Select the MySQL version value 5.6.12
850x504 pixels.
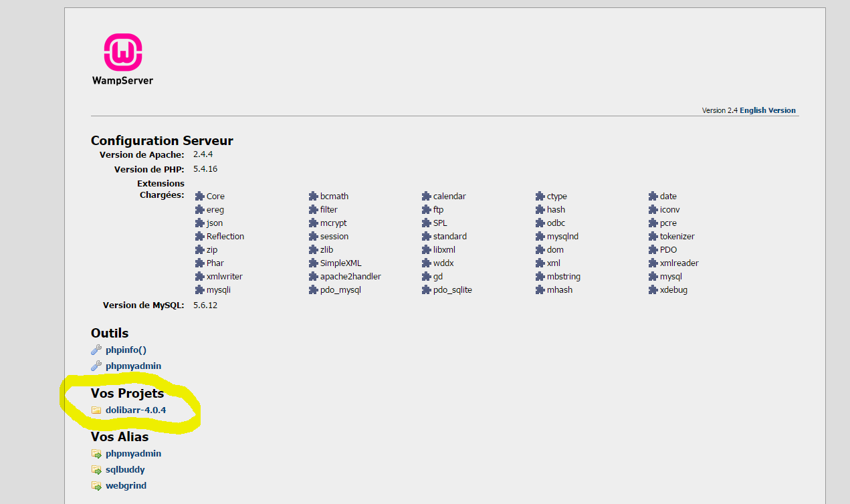point(205,305)
